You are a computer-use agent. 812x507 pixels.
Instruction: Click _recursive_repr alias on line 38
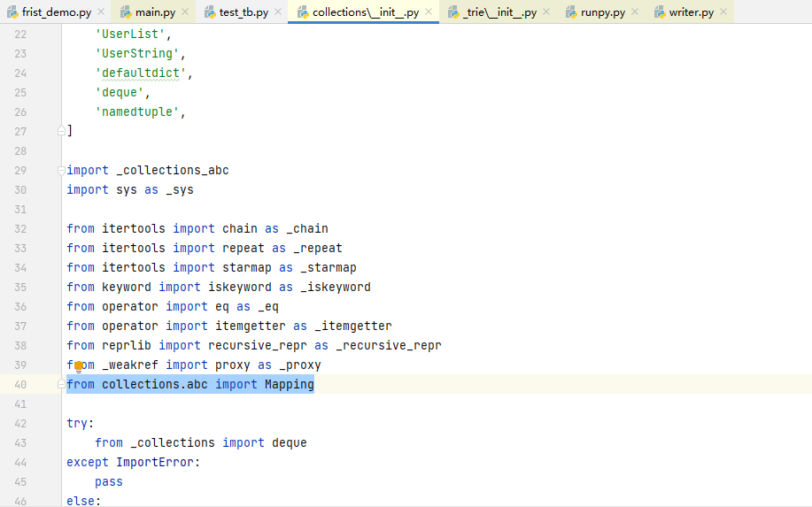(389, 346)
